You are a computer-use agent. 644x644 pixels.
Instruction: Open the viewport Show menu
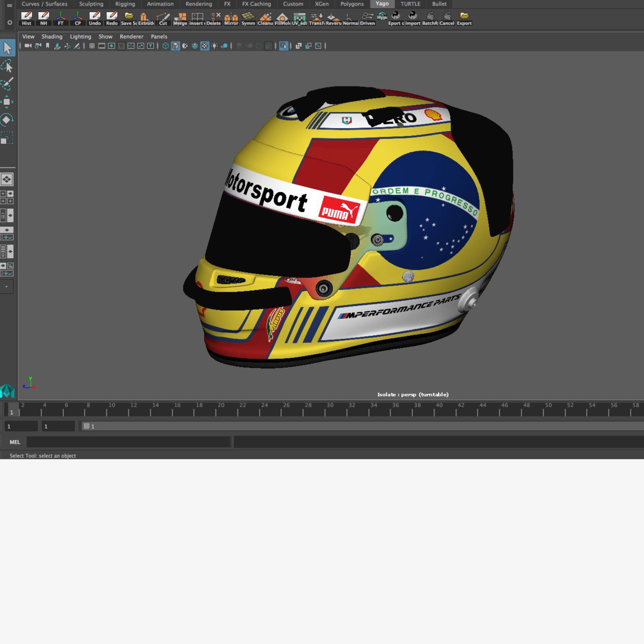[105, 36]
